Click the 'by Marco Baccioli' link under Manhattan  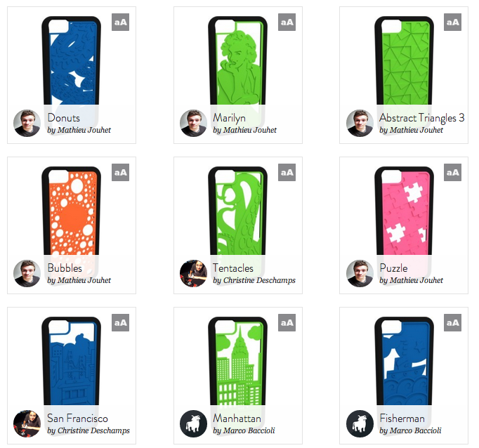click(x=244, y=430)
